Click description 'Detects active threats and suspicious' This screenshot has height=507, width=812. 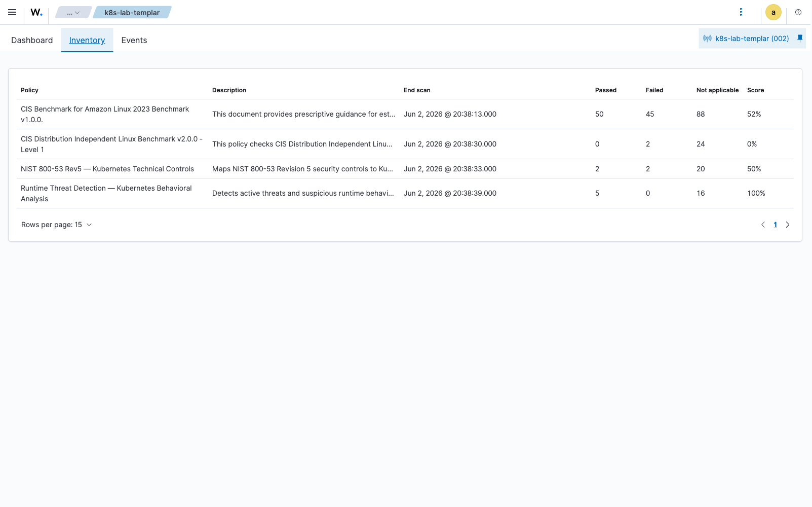click(303, 193)
